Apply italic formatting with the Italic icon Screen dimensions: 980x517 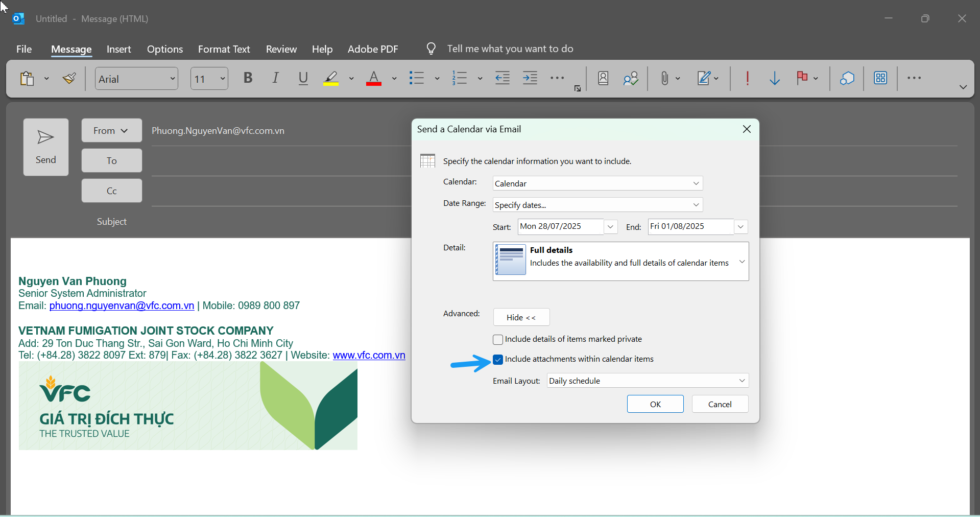point(276,78)
